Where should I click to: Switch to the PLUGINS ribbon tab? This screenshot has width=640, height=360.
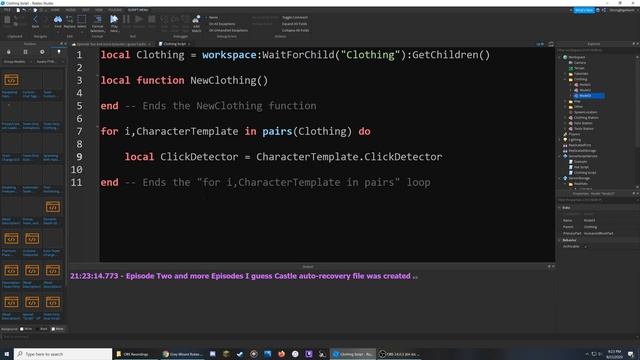click(x=115, y=10)
